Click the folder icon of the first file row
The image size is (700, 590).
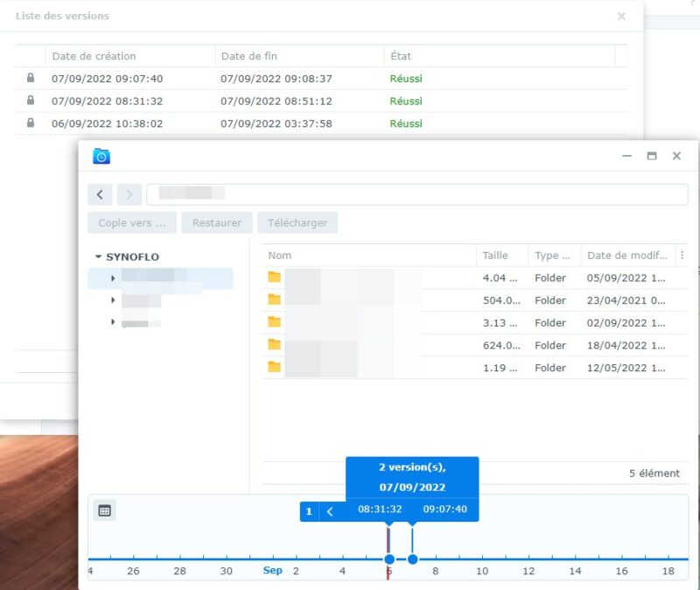pyautogui.click(x=276, y=277)
